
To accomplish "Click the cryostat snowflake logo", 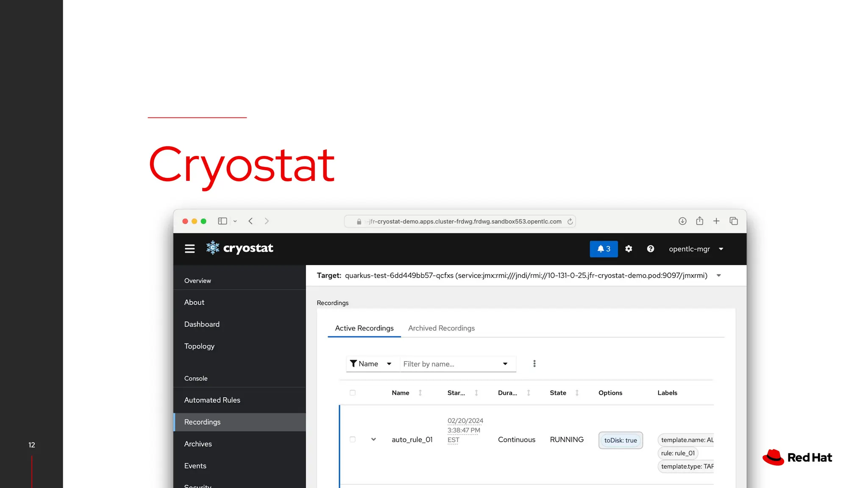I will pos(213,248).
